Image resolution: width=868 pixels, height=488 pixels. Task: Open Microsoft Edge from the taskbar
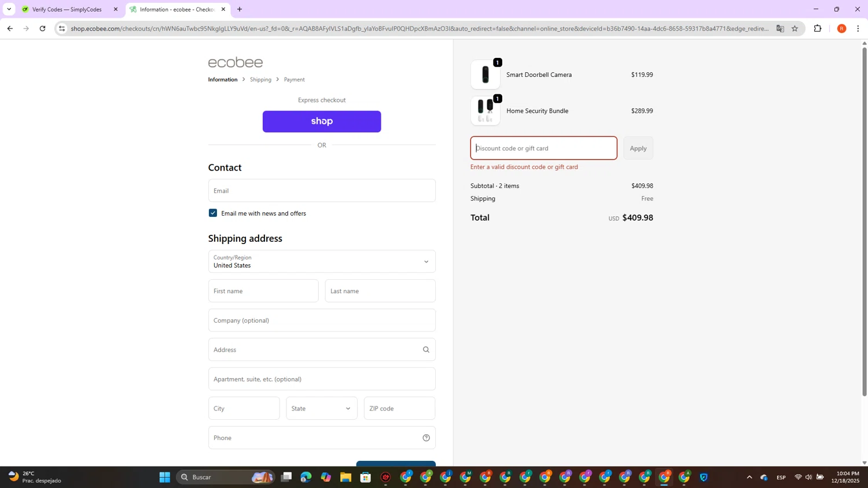pyautogui.click(x=306, y=477)
